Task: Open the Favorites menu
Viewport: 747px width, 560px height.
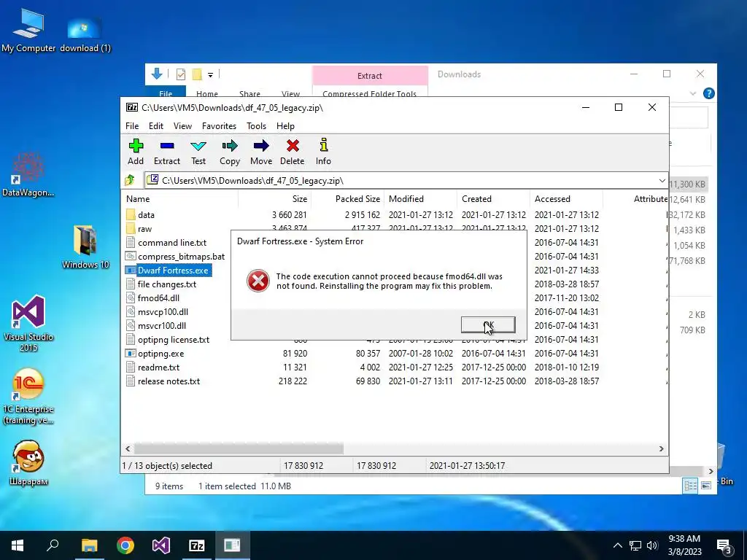Action: (219, 126)
